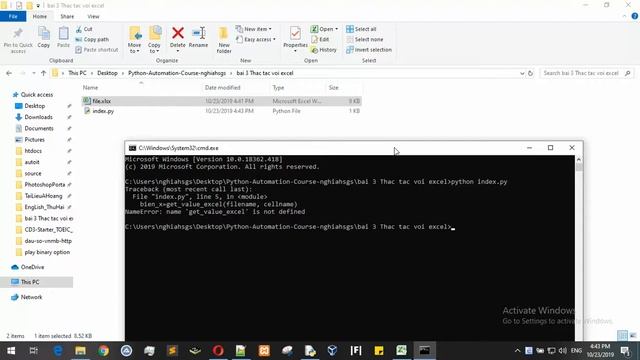Launch Opera from the taskbar
This screenshot has height=360, width=640.
(x=218, y=351)
